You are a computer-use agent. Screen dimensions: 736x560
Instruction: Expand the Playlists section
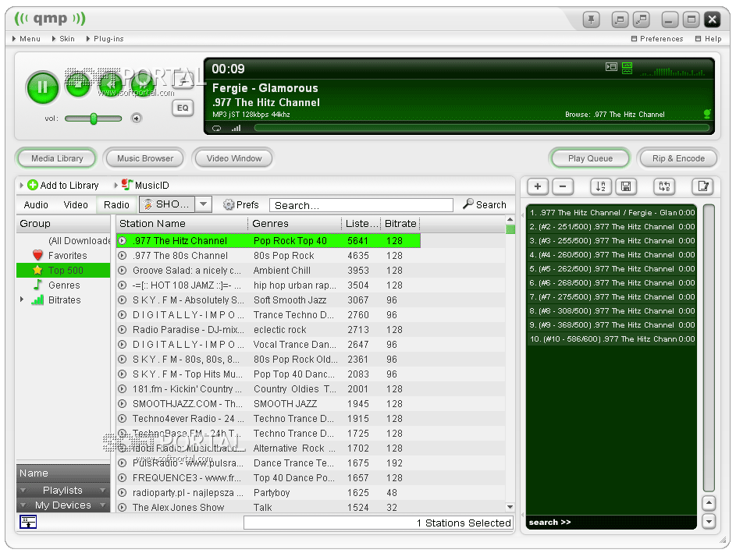click(x=63, y=490)
